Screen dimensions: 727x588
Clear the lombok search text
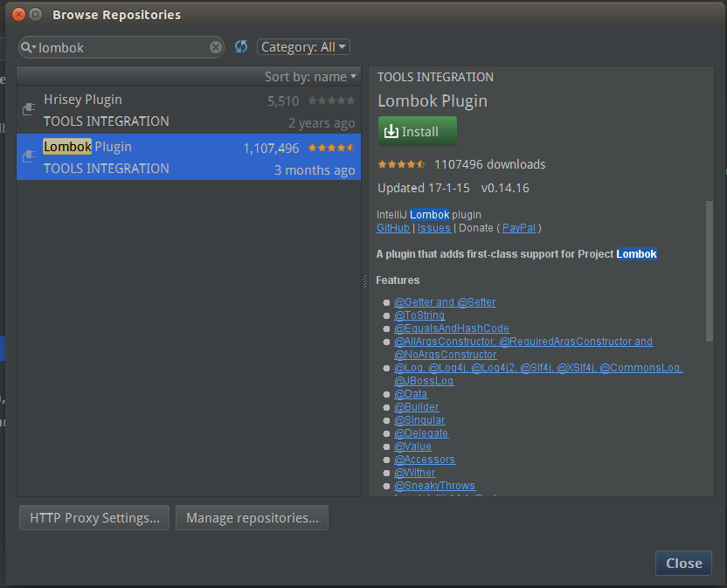coord(216,47)
